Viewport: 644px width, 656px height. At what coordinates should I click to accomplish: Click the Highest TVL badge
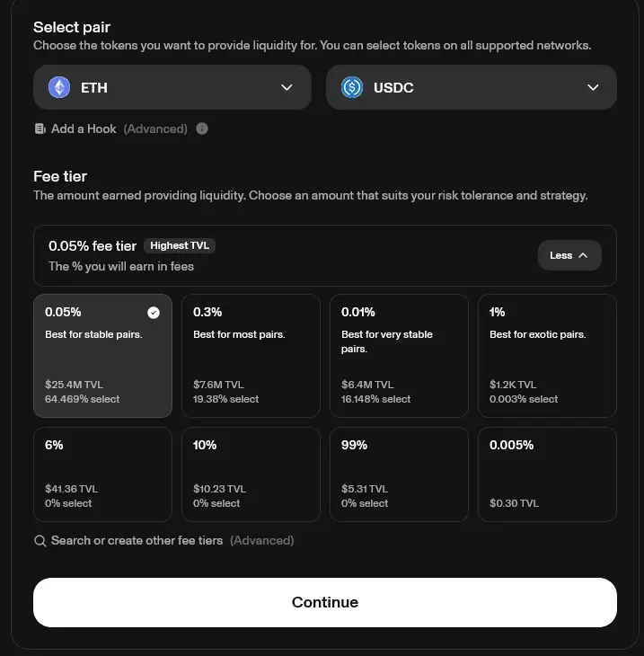180,245
